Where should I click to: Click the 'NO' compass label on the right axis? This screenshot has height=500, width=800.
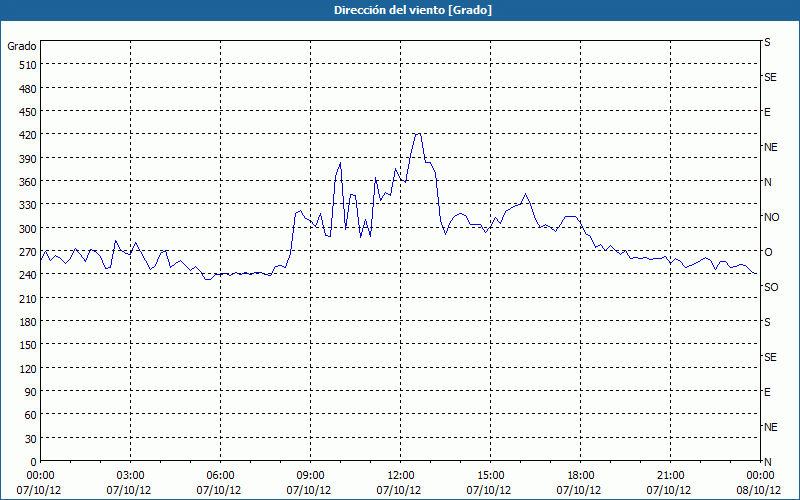coord(771,217)
